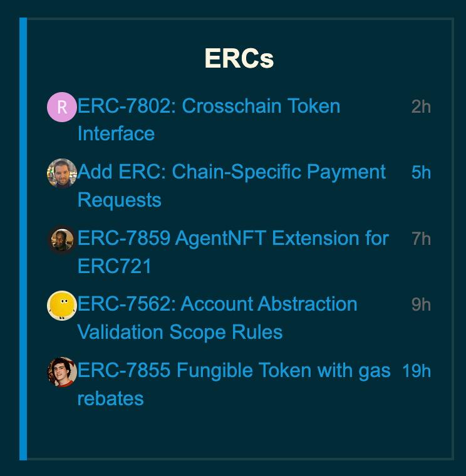Click the avatar beside ERC-7859 AgentNFT topic
Image resolution: width=466 pixels, height=476 pixels.
[x=62, y=239]
